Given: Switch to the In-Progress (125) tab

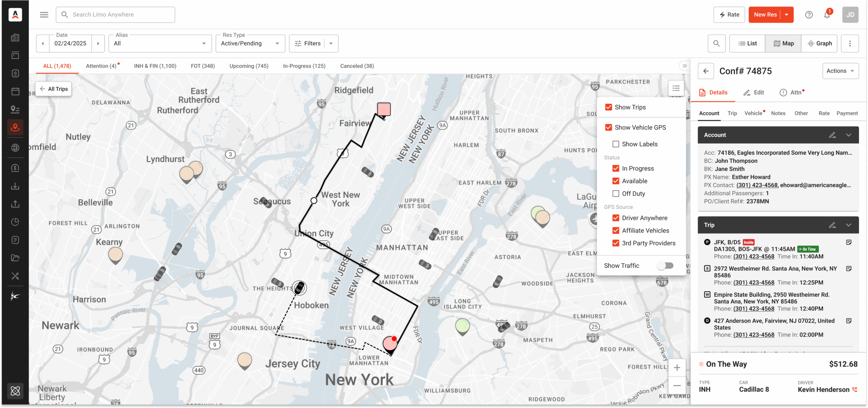Looking at the screenshot, I should [x=304, y=66].
